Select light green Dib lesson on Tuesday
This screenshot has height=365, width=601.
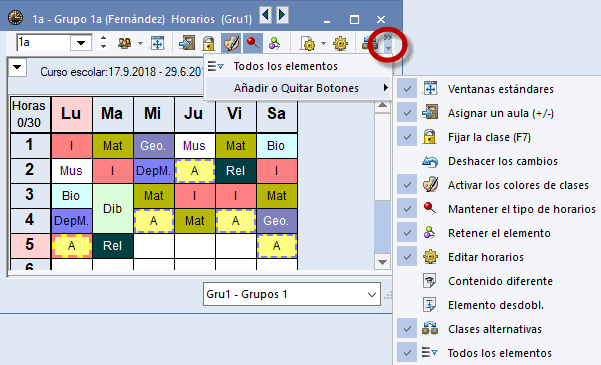coord(112,208)
